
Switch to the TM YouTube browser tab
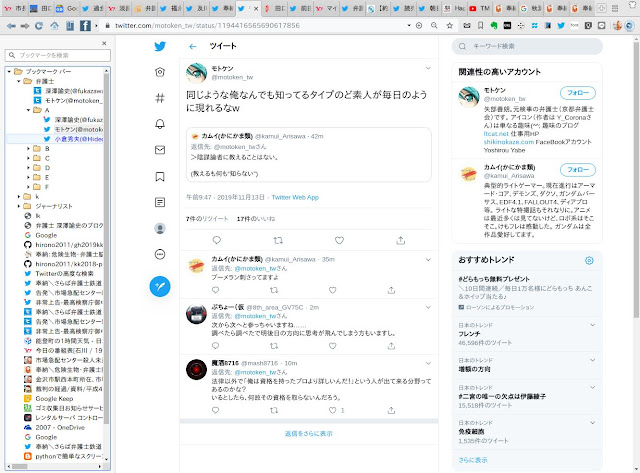pyautogui.click(x=480, y=8)
